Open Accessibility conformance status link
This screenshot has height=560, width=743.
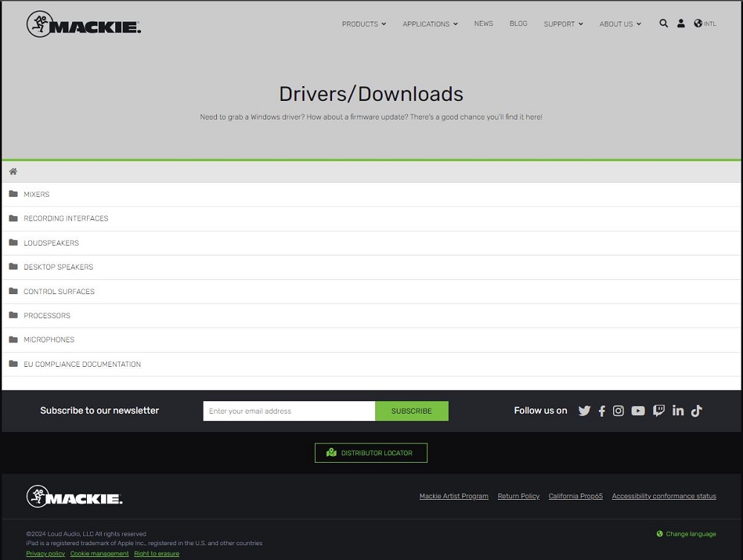663,496
